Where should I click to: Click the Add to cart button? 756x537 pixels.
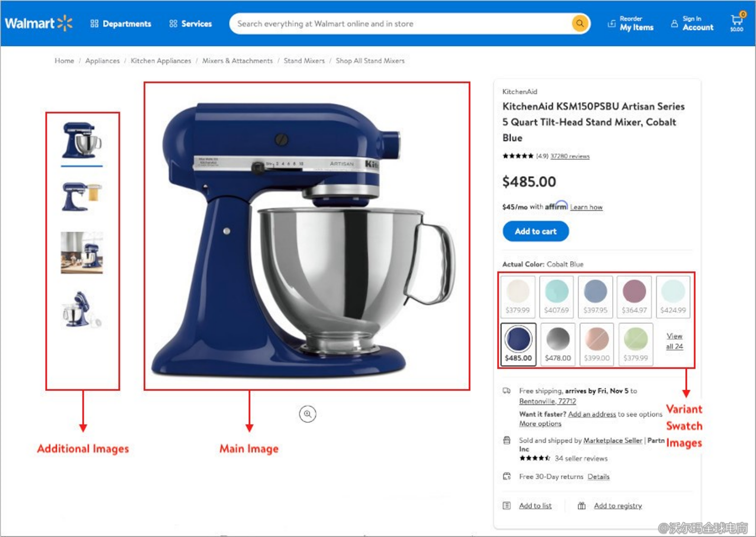click(x=536, y=231)
